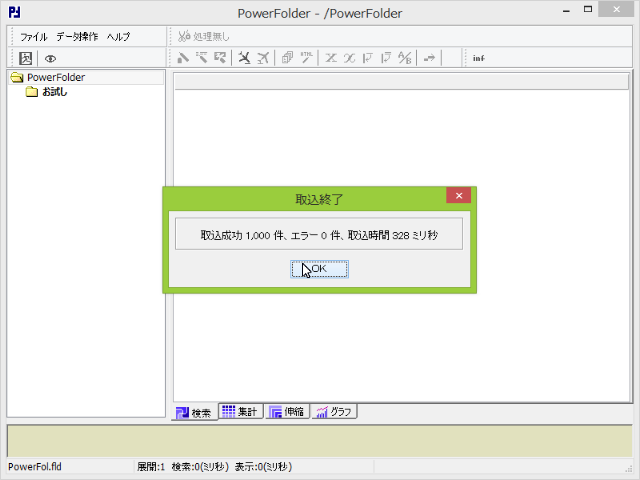Switch to the 伸縮 tab
Viewport: 640px width, 480px height.
(x=287, y=411)
